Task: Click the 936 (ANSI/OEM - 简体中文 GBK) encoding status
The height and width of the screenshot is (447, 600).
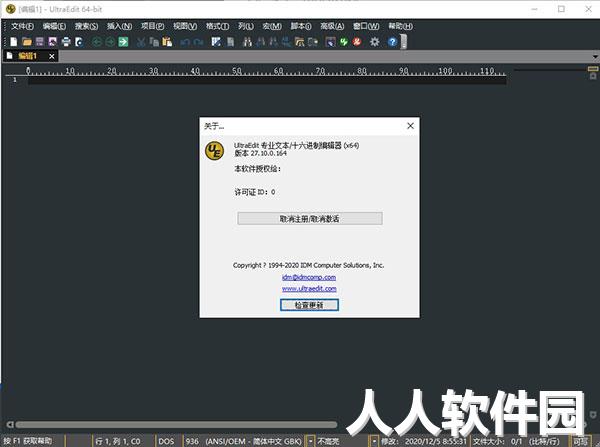Action: click(244, 441)
